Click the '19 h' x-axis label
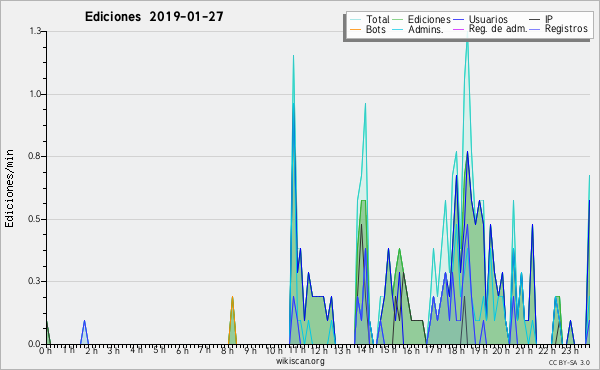Screen dimensions: 600x370 (478, 351)
